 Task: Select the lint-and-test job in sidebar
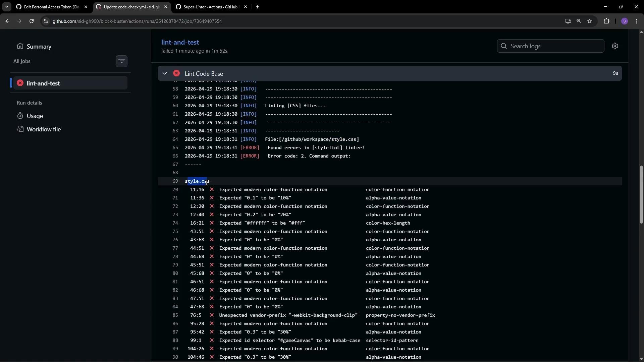pos(70,83)
